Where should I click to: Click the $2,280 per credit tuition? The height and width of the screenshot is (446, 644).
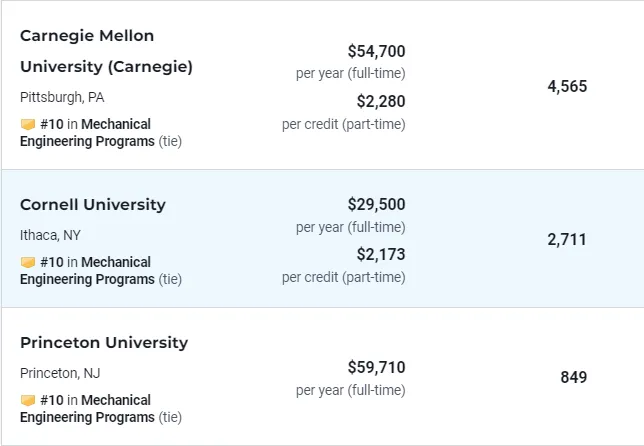pos(381,101)
